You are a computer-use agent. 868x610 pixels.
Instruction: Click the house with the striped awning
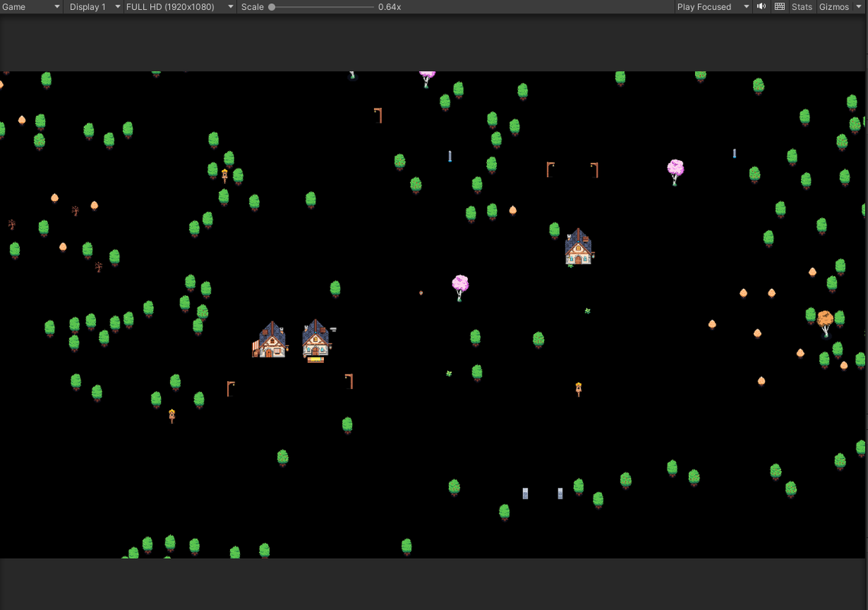(x=270, y=339)
